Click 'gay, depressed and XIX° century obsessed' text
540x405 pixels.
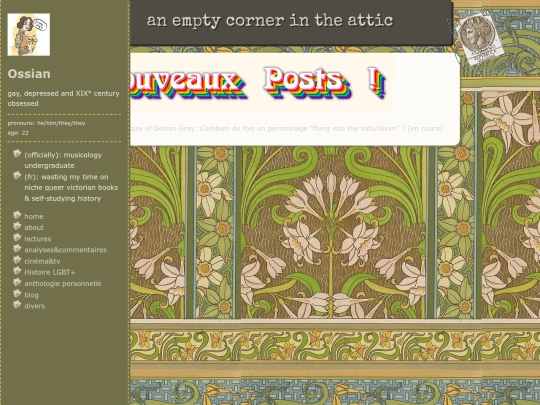(x=63, y=98)
